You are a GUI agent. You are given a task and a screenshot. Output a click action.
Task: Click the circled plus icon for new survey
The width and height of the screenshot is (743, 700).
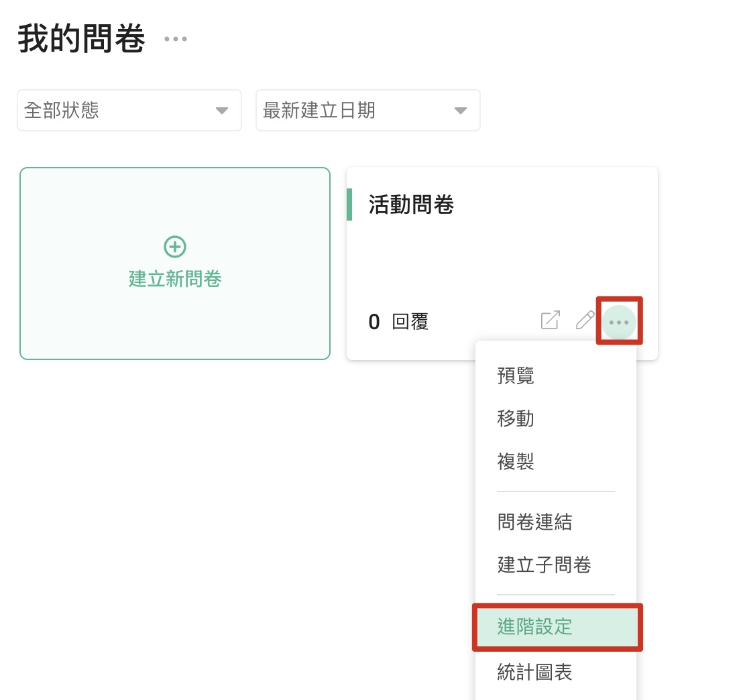tap(175, 247)
